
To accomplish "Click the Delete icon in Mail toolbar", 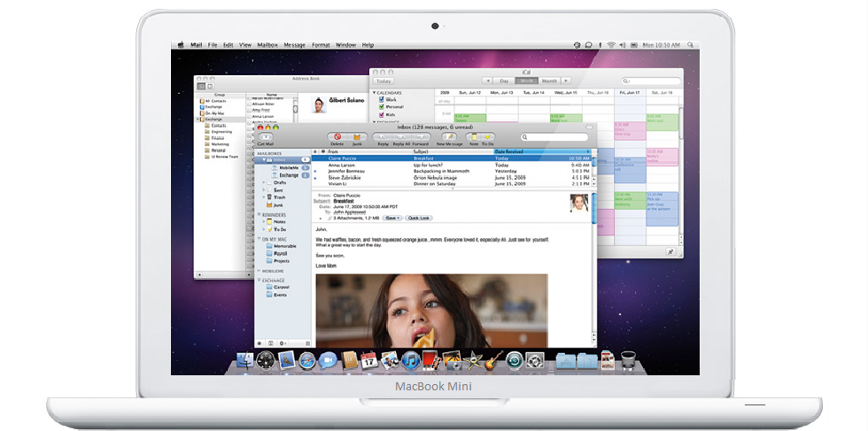I will pos(337,136).
